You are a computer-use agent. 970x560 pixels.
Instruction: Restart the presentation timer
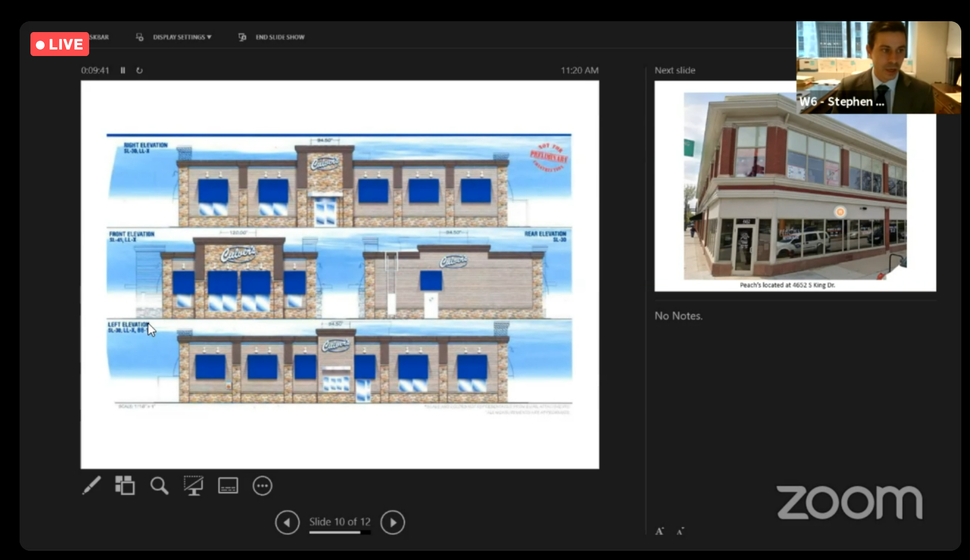(139, 70)
